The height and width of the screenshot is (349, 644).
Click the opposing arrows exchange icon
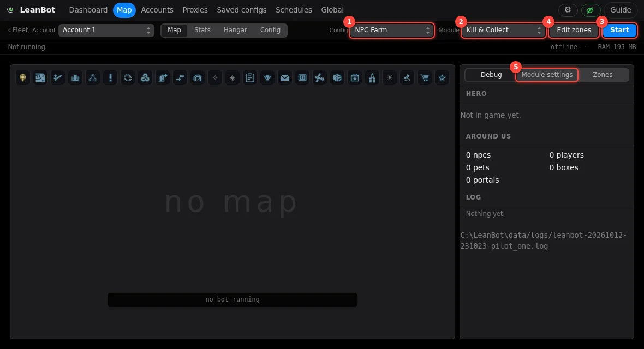[x=180, y=77]
